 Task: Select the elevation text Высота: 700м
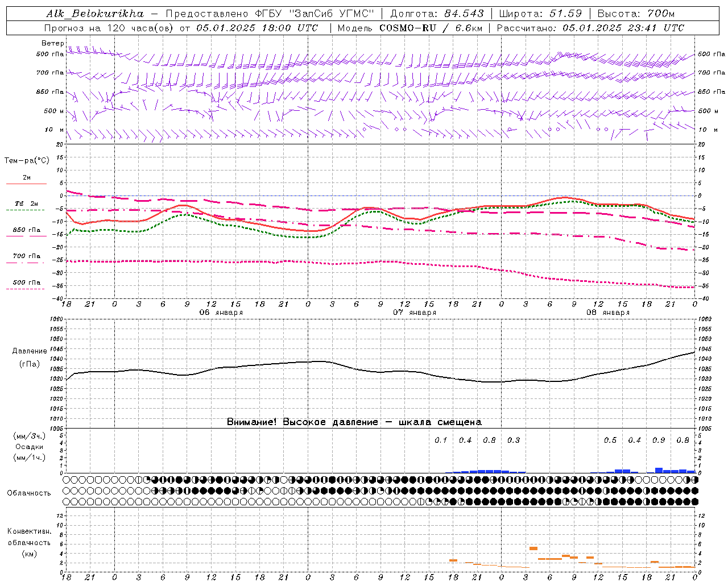coord(636,13)
